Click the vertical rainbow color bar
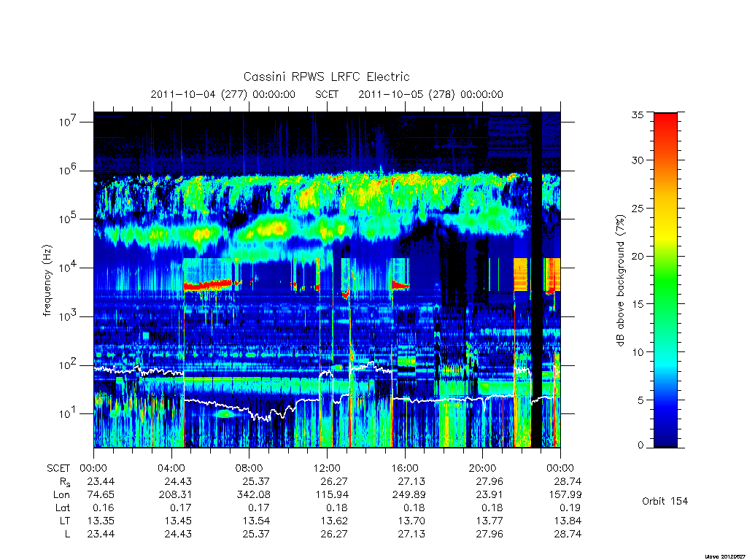747x560 pixels. [665, 280]
